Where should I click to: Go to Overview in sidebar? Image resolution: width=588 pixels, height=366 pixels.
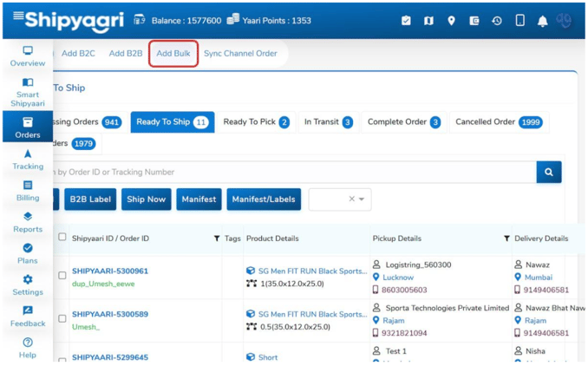28,56
